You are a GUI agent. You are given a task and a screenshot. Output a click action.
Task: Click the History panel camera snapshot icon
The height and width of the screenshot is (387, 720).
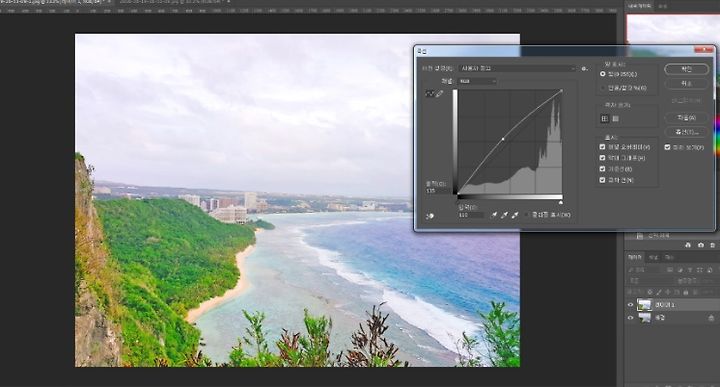[x=701, y=245]
